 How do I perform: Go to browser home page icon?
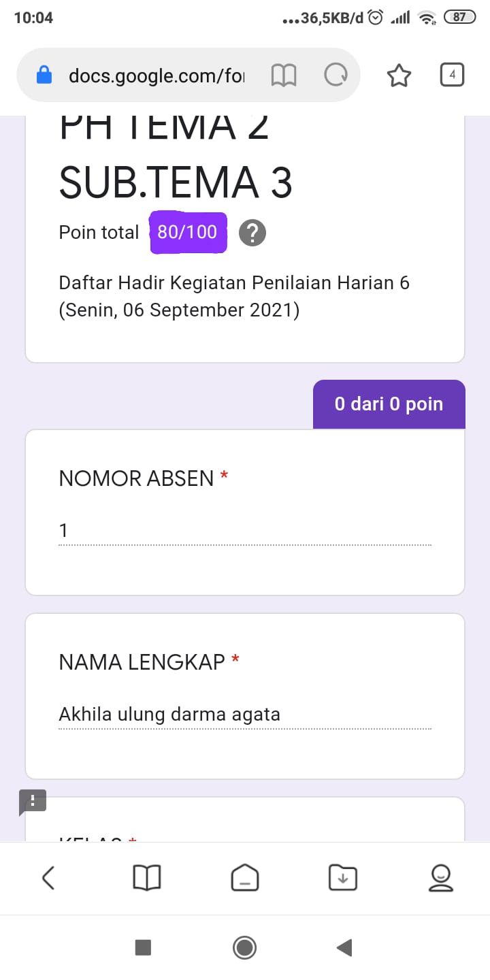245,877
